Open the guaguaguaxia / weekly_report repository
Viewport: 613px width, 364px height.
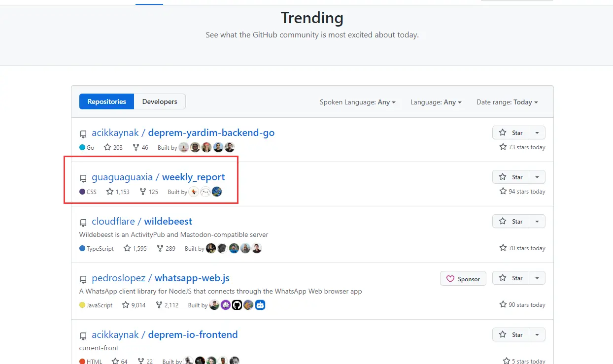[x=158, y=177]
